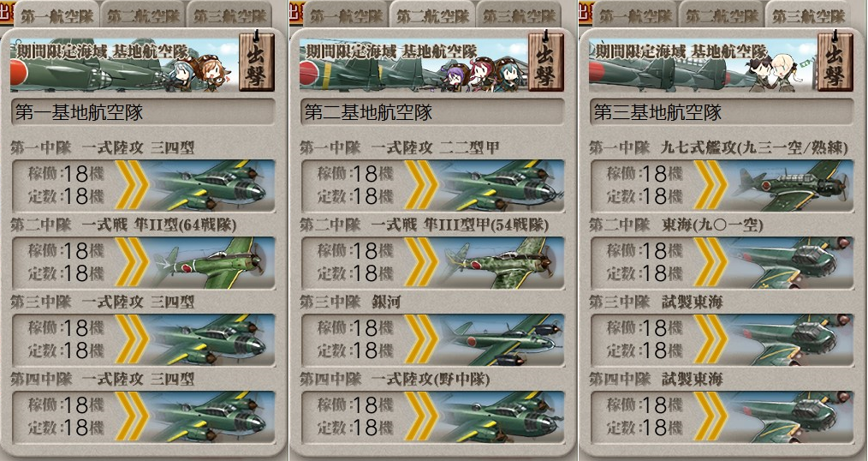Switch to 第三航空隊 tab in right panel
The height and width of the screenshot is (461, 868).
coord(808,16)
